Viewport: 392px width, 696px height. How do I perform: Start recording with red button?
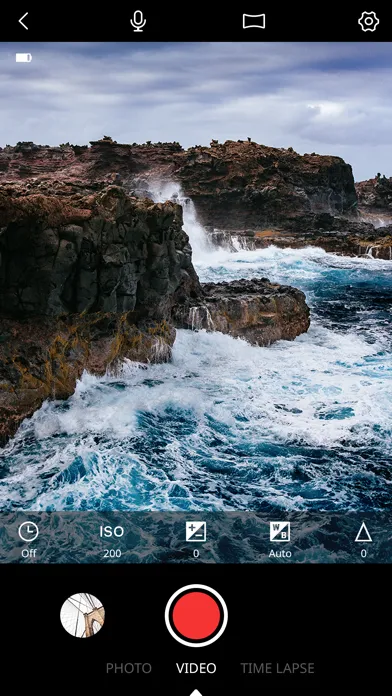[x=196, y=615]
